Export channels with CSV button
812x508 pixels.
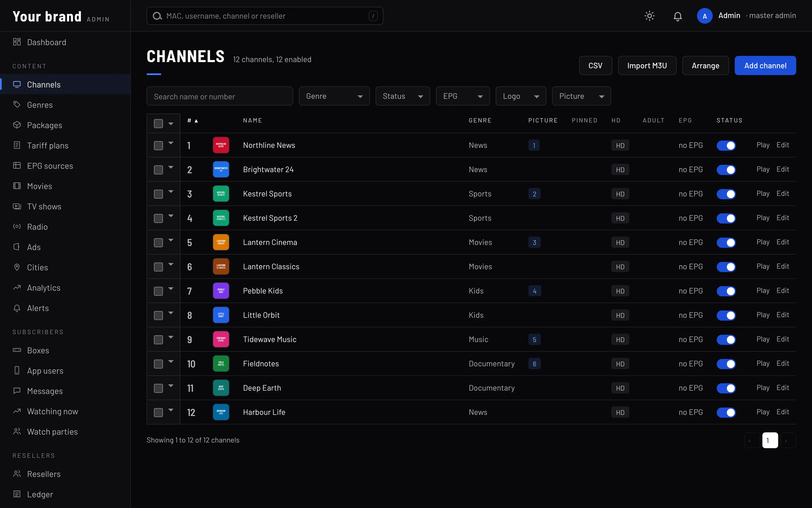pos(595,65)
